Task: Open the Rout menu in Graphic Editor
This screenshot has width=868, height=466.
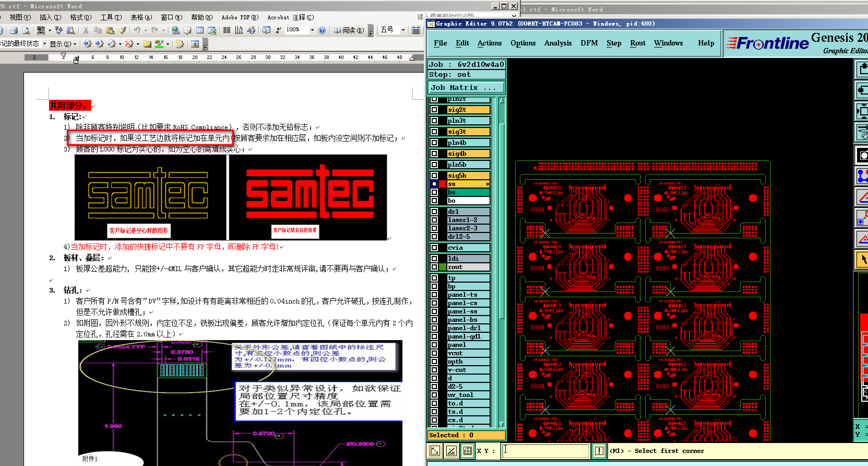Action: [638, 43]
